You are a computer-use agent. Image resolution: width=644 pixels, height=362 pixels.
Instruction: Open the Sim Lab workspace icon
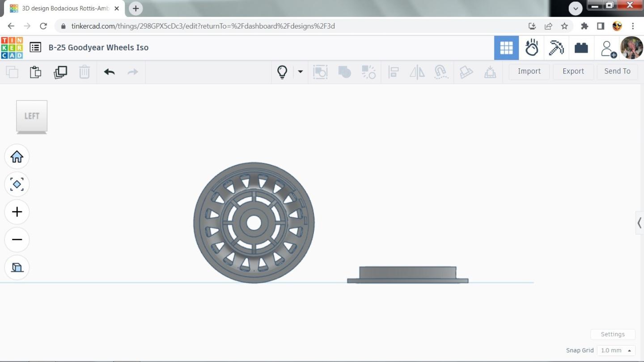pyautogui.click(x=531, y=48)
